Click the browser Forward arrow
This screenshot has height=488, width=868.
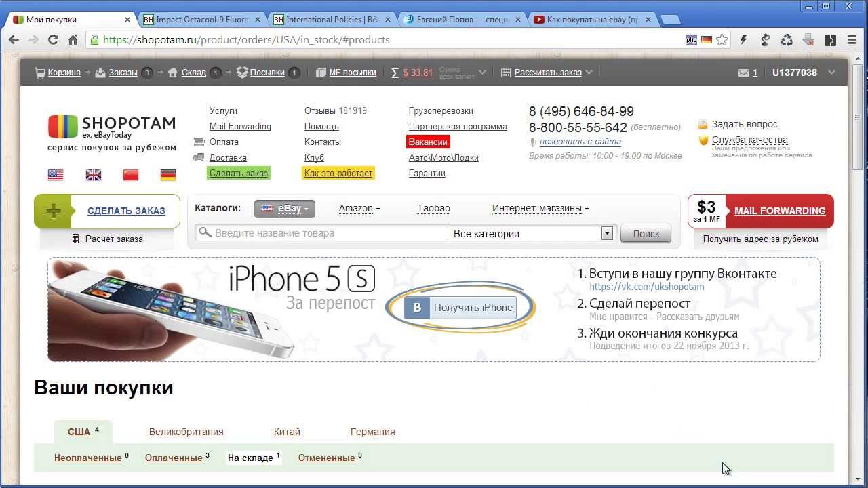point(33,40)
